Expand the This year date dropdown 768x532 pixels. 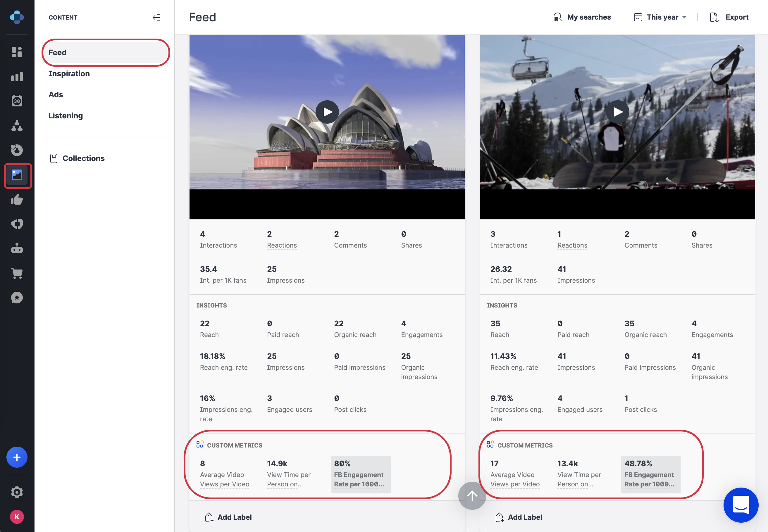(660, 17)
